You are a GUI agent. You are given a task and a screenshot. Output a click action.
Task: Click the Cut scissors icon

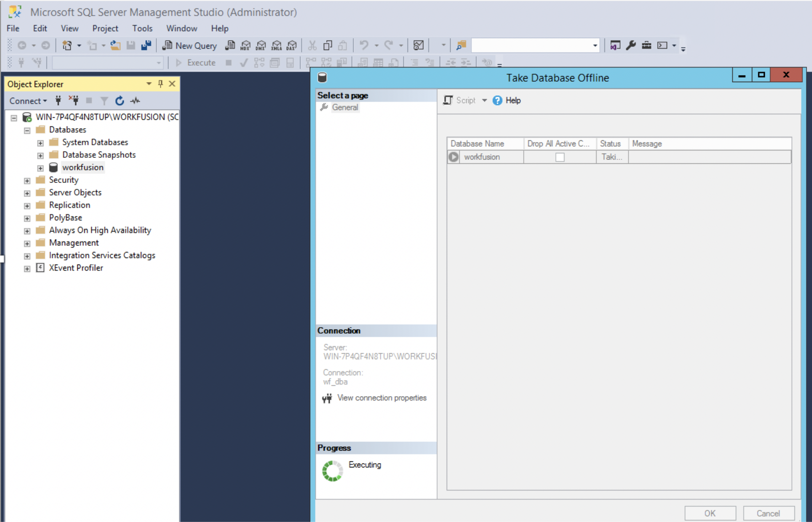[312, 46]
